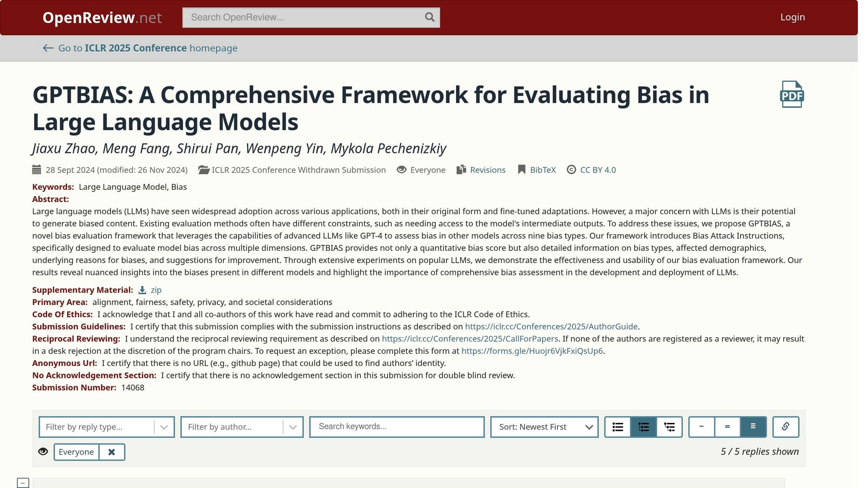Open BibTeX citation link
Image resolution: width=868 pixels, height=488 pixels.
click(542, 170)
